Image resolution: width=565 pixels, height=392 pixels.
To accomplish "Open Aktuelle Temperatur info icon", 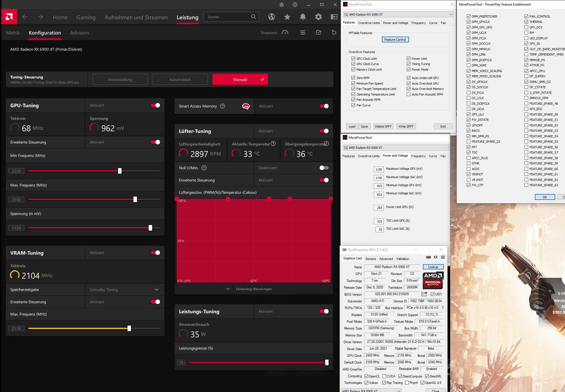I will 273,144.
